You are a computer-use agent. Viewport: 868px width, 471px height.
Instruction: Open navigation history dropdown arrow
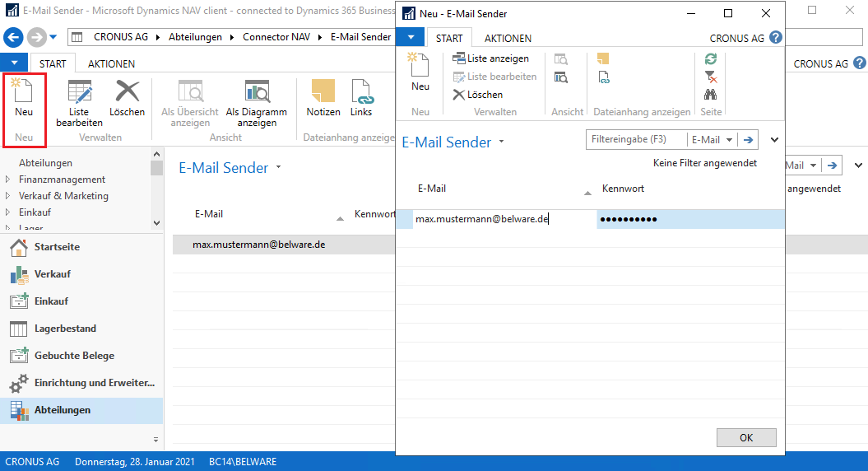click(53, 37)
